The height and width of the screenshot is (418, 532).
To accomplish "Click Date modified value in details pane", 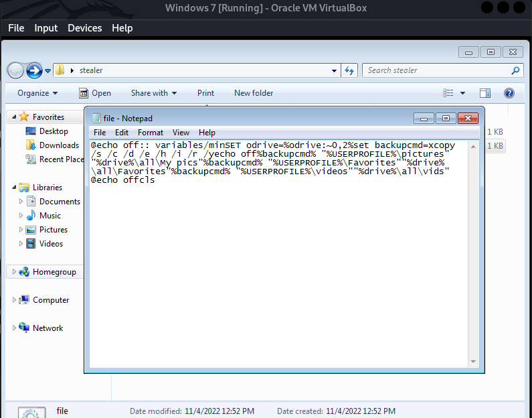I will point(219,411).
